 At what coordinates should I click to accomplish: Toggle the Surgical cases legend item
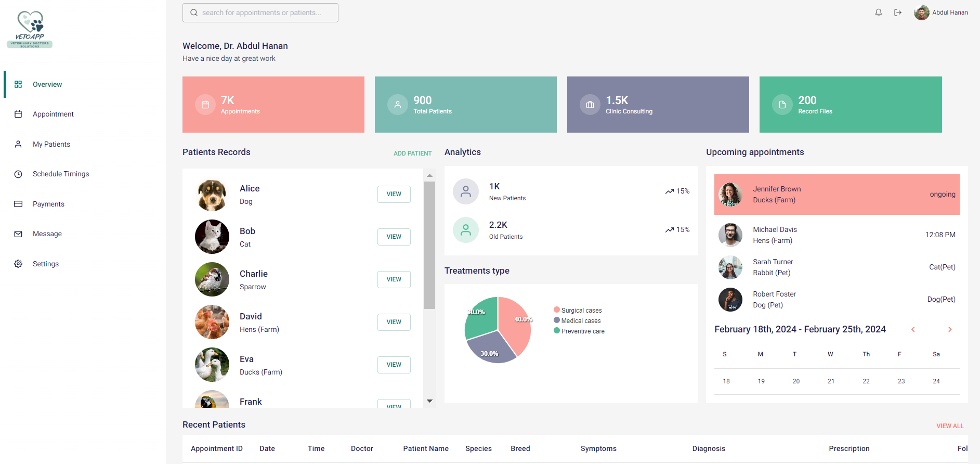coord(578,310)
